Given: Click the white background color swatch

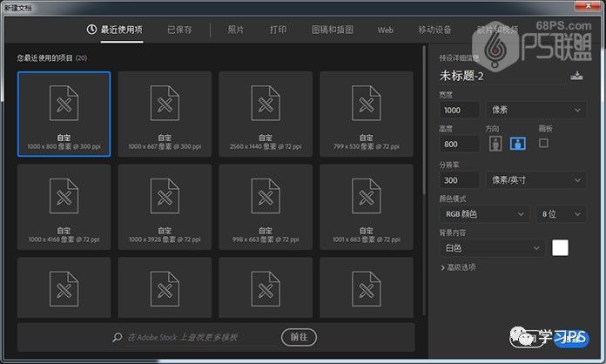Looking at the screenshot, I should (x=560, y=248).
